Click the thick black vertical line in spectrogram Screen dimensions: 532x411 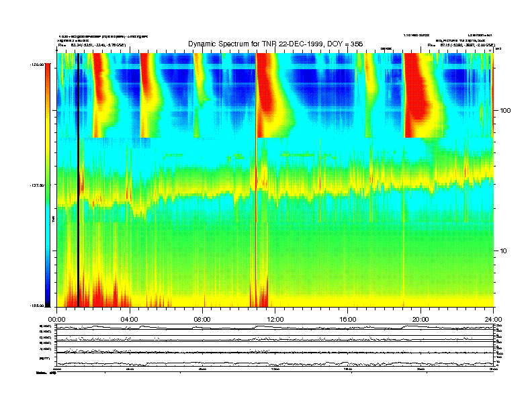pos(78,180)
